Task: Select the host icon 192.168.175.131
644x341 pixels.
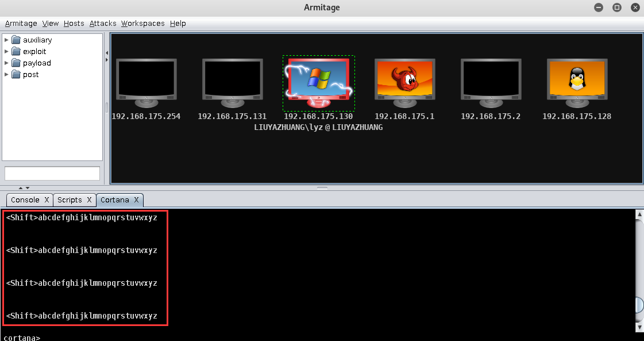Action: point(233,83)
